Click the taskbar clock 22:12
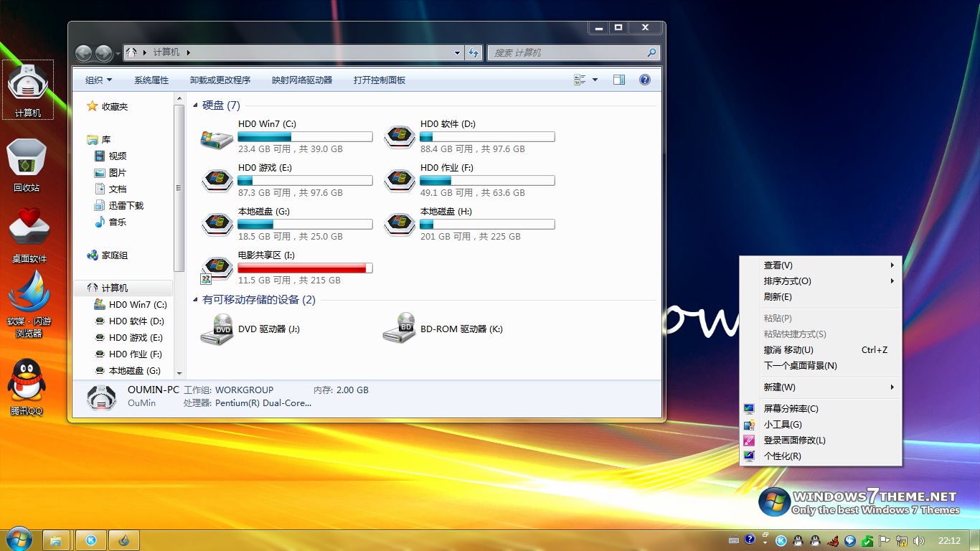Screen dimensions: 980x551 click(x=949, y=540)
